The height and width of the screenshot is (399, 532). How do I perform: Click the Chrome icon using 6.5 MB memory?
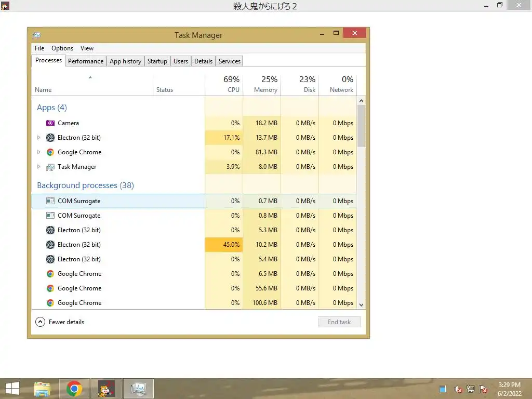[50, 274]
